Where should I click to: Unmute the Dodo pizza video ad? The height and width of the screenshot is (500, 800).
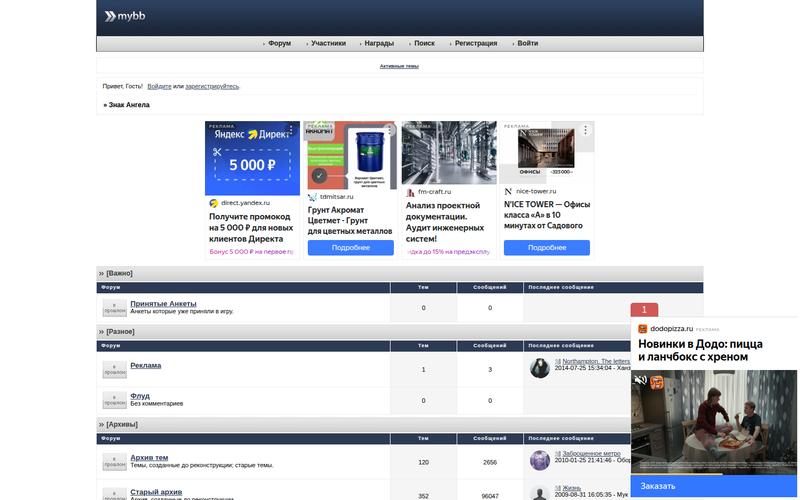[x=641, y=381]
